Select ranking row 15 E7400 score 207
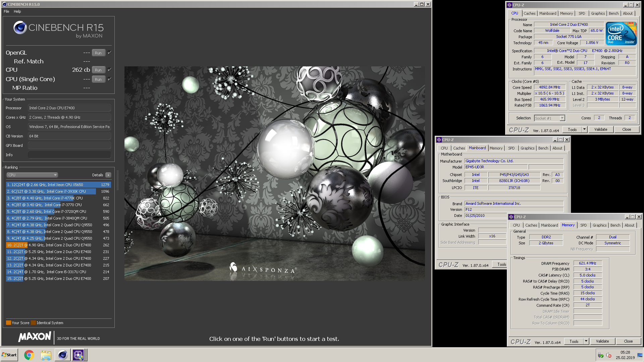Screen dimensions: 644x362 pyautogui.click(x=58, y=279)
